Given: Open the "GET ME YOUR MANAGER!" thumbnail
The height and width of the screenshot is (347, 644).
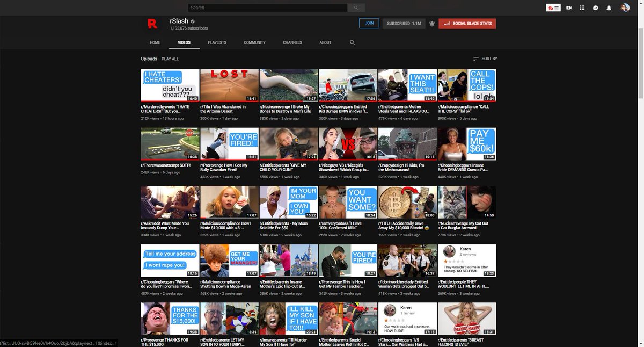Looking at the screenshot, I should point(229,261).
